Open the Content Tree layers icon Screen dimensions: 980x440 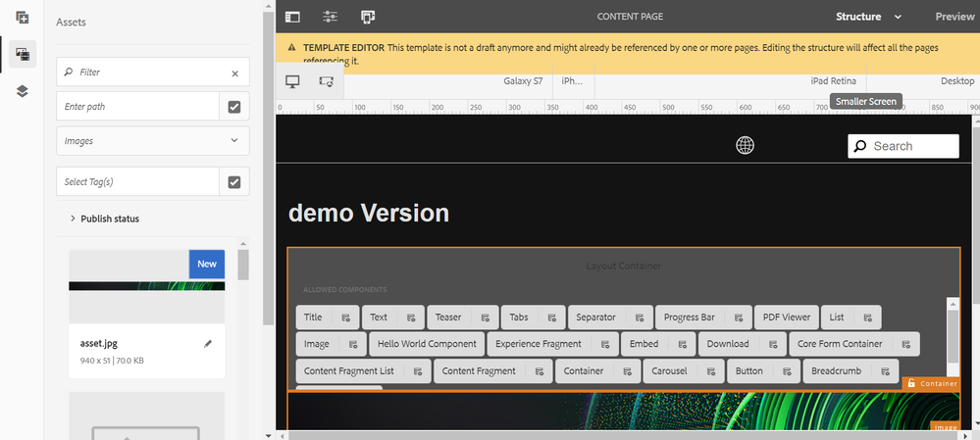[x=23, y=91]
